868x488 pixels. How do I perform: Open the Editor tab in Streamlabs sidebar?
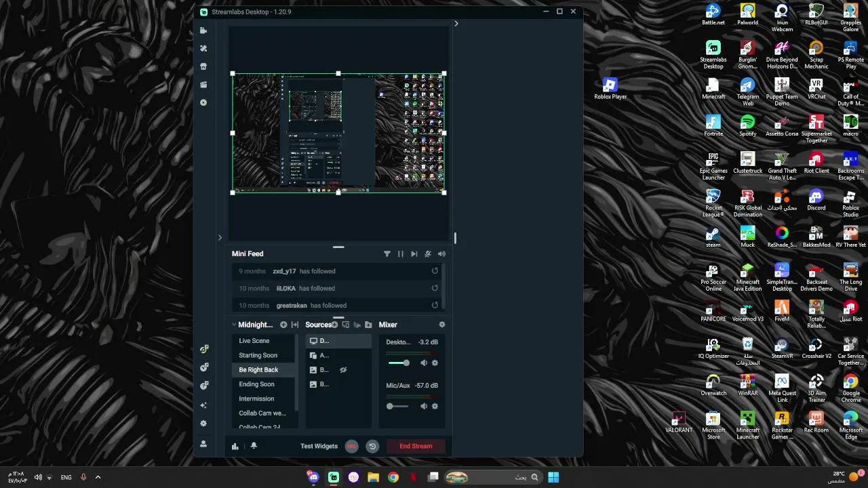[x=203, y=30]
